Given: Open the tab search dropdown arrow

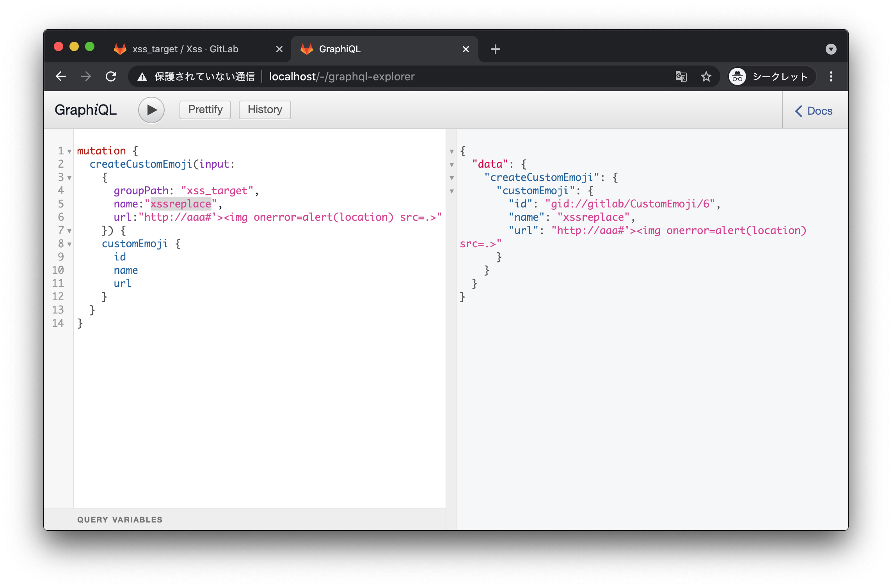Looking at the screenshot, I should [831, 49].
